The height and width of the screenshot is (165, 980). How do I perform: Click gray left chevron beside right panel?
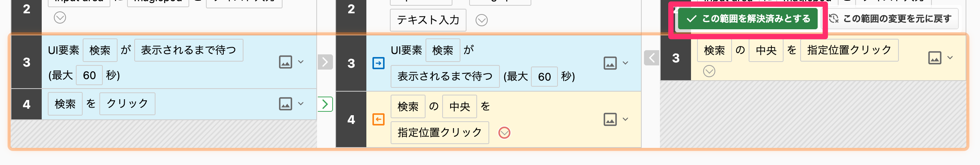(651, 58)
